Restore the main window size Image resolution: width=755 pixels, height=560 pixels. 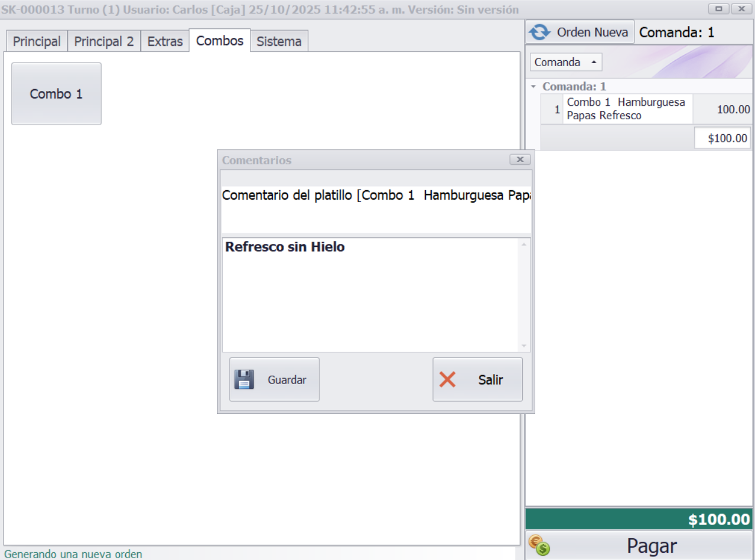(x=719, y=9)
